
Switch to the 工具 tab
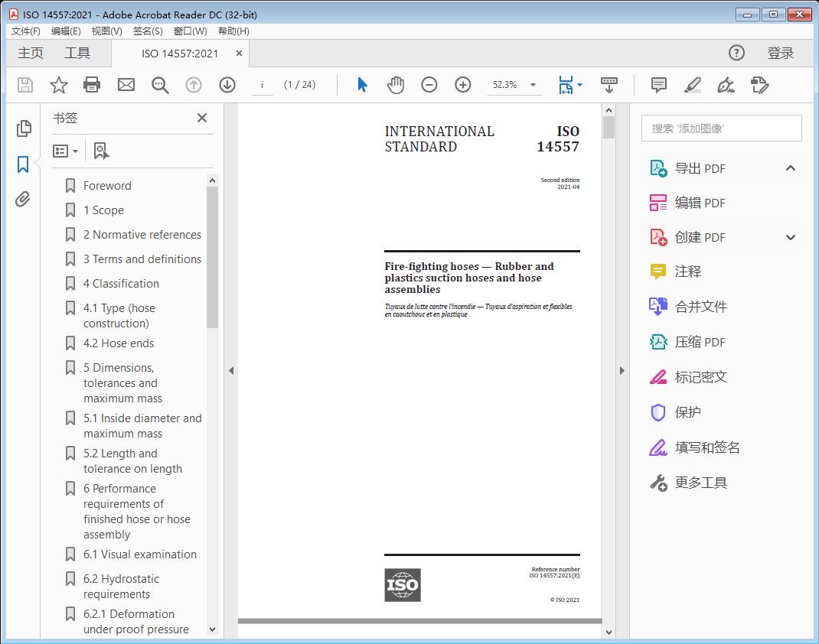(x=77, y=53)
